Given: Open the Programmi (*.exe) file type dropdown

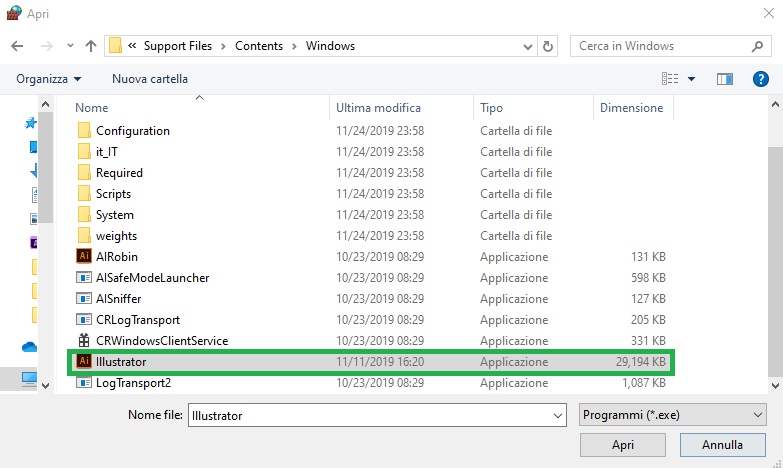Looking at the screenshot, I should click(673, 415).
